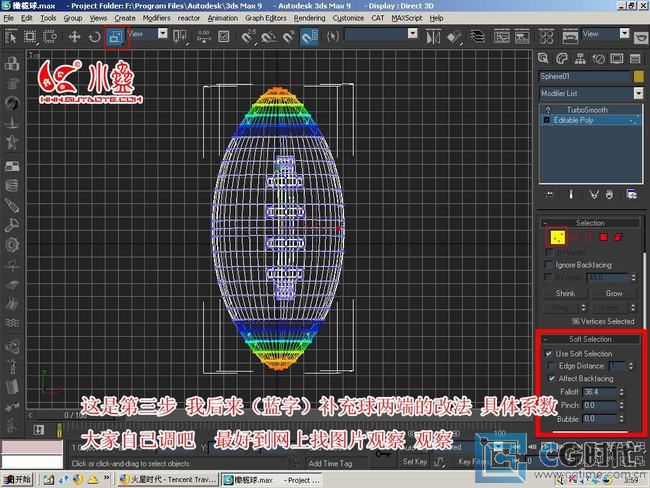Open the reference coordinate system View dropdown
The width and height of the screenshot is (650, 488).
(163, 34)
